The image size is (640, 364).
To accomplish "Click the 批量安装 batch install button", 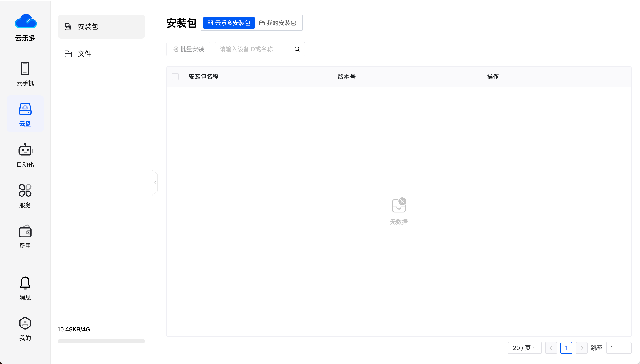I will (188, 49).
